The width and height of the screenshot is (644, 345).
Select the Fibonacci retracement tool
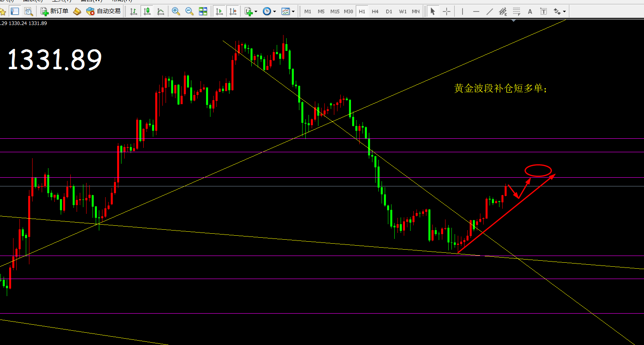pyautogui.click(x=517, y=11)
